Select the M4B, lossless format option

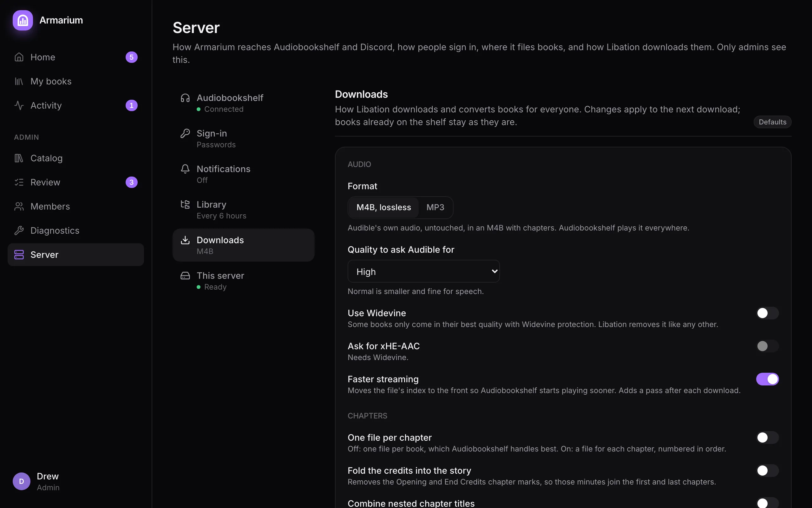383,207
